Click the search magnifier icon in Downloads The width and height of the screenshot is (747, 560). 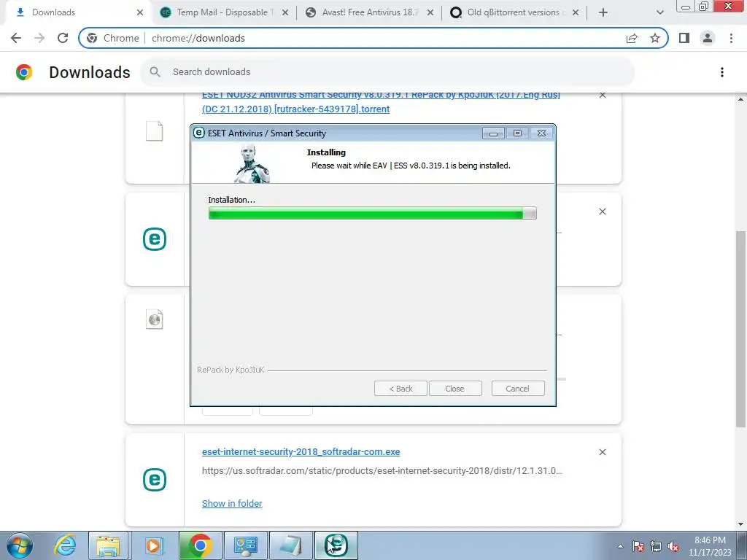tap(155, 72)
